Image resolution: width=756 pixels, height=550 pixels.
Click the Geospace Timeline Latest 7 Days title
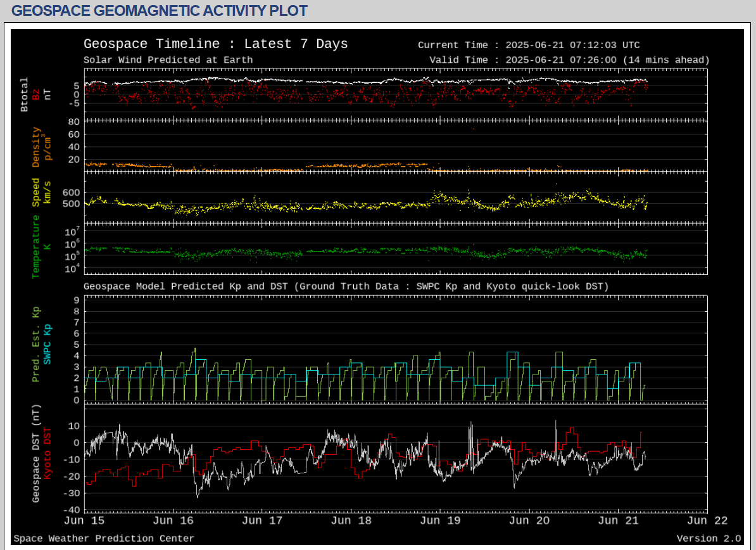[x=215, y=44]
